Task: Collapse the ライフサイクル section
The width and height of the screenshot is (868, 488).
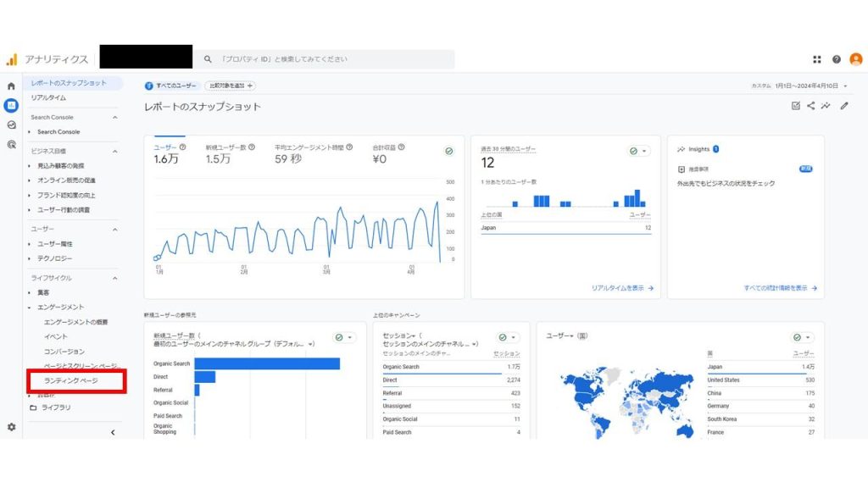Action: click(x=115, y=278)
